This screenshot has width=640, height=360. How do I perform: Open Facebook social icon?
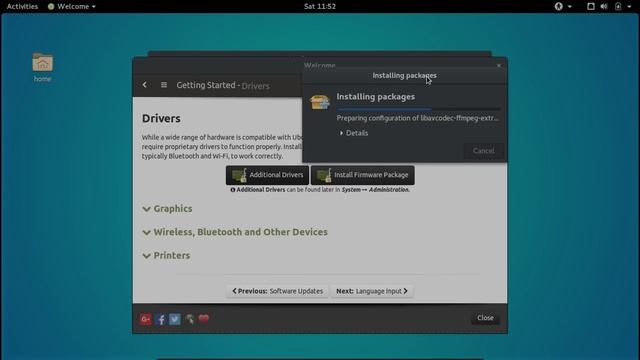(x=160, y=319)
